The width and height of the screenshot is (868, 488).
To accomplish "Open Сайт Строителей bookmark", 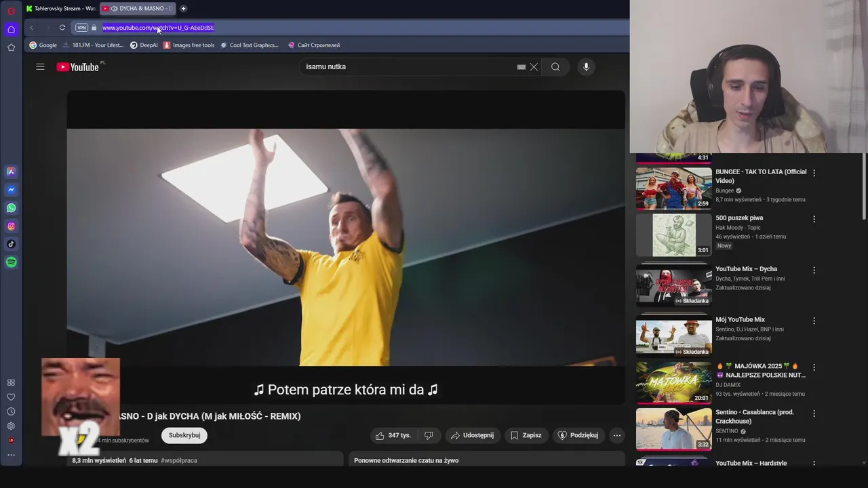I will (x=314, y=45).
